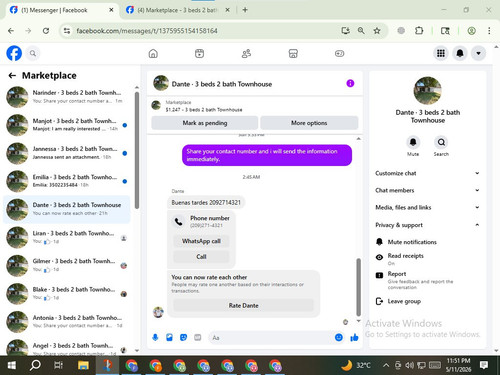Open the browser zoom magnifier icon
The width and height of the screenshot is (500, 375).
[x=361, y=31]
